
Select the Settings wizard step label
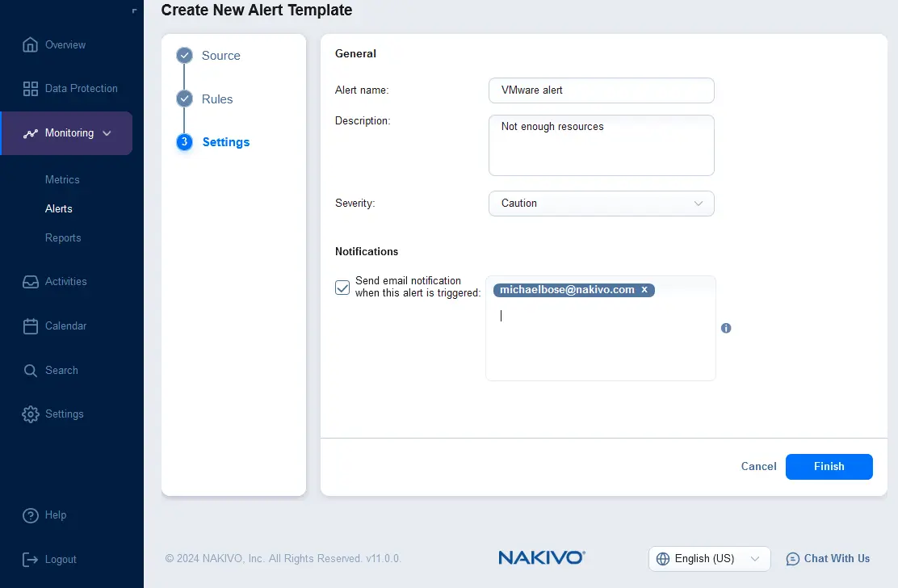point(226,142)
